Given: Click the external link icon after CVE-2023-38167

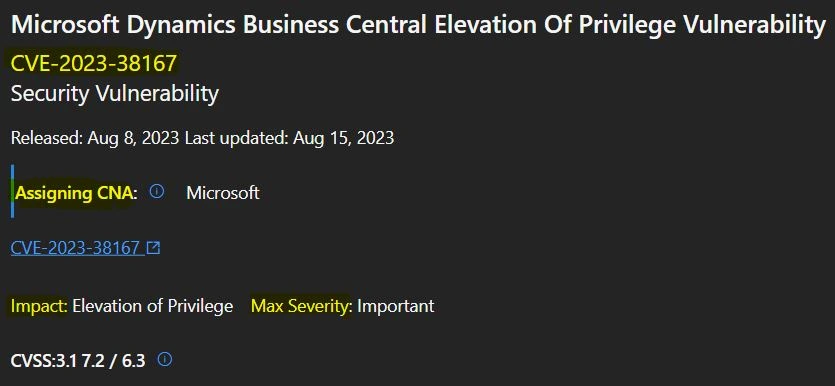Looking at the screenshot, I should pos(153,248).
